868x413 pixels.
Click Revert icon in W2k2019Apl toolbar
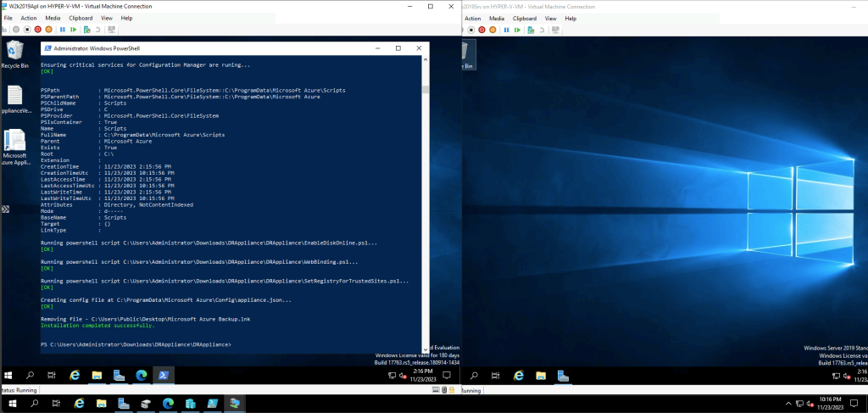[x=98, y=30]
